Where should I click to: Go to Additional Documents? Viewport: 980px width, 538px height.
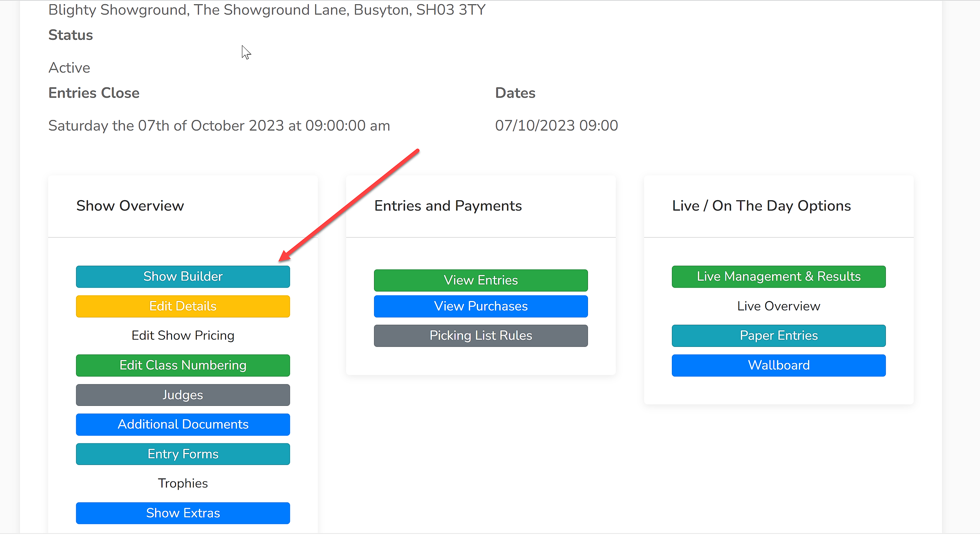[x=183, y=424]
